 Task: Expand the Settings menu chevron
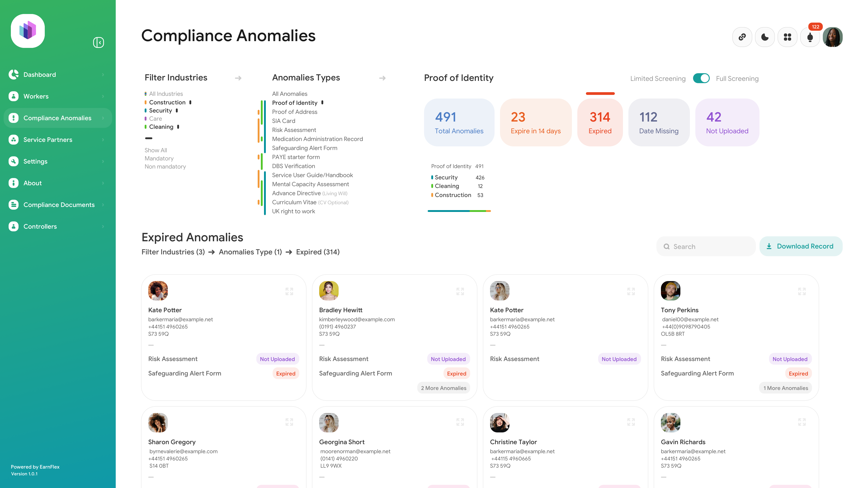[103, 161]
